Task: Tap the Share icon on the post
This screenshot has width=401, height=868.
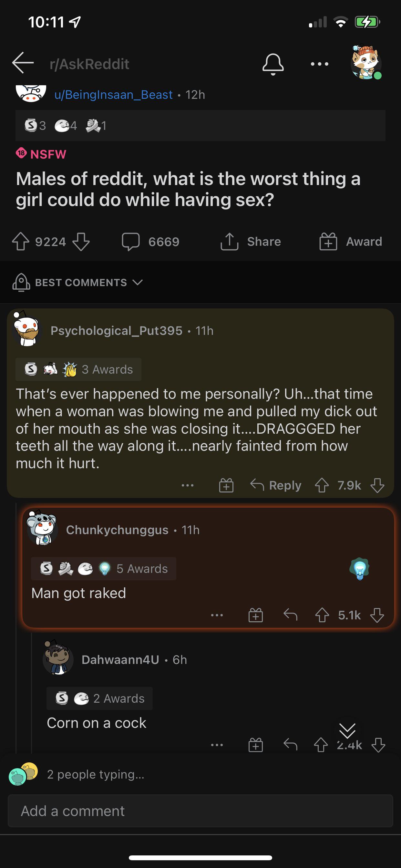Action: pyautogui.click(x=230, y=242)
